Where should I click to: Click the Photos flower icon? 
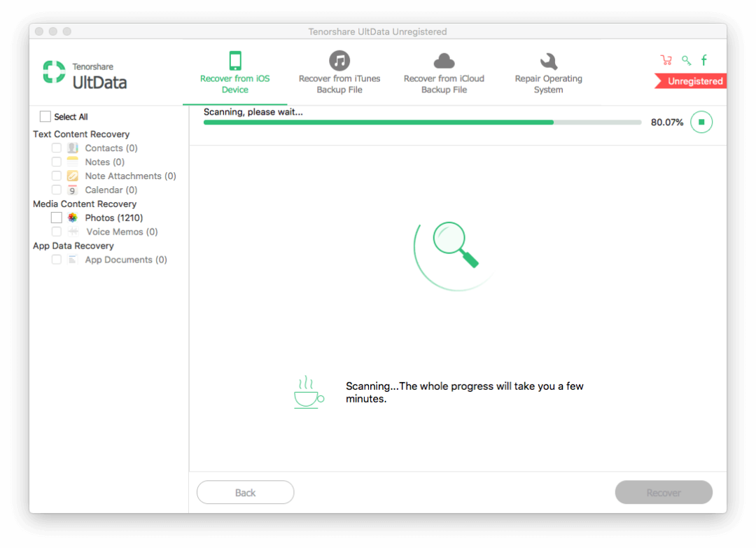[x=73, y=218]
